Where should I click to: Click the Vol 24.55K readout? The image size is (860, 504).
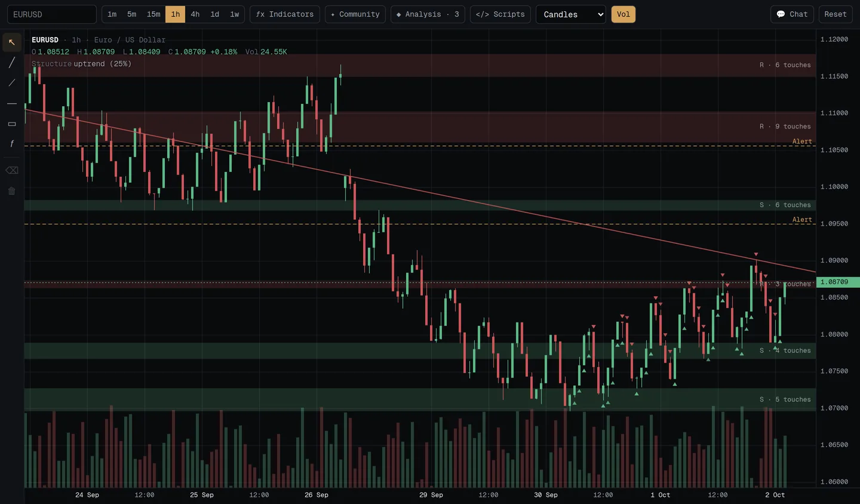click(266, 52)
